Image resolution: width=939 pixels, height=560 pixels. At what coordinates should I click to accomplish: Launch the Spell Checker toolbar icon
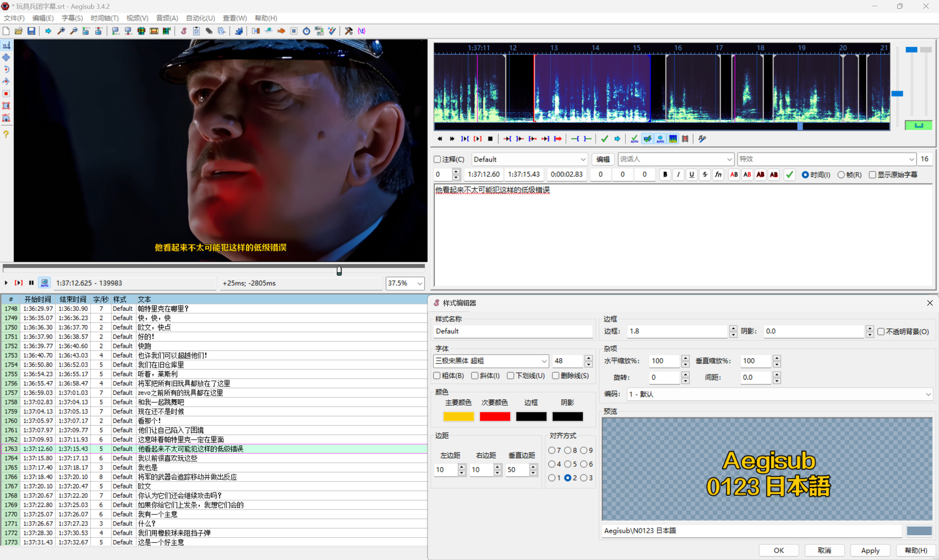coord(332,31)
